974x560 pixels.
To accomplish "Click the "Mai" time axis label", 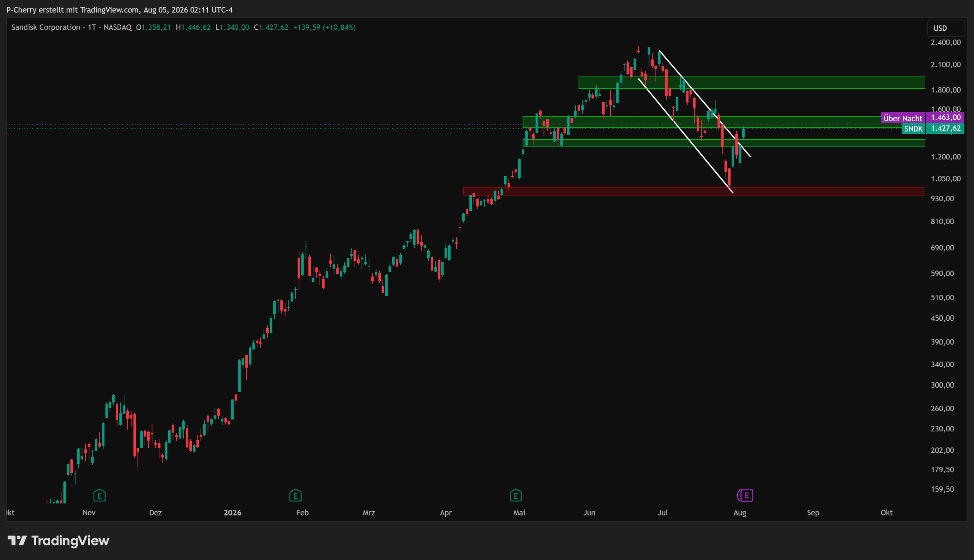I will [519, 513].
